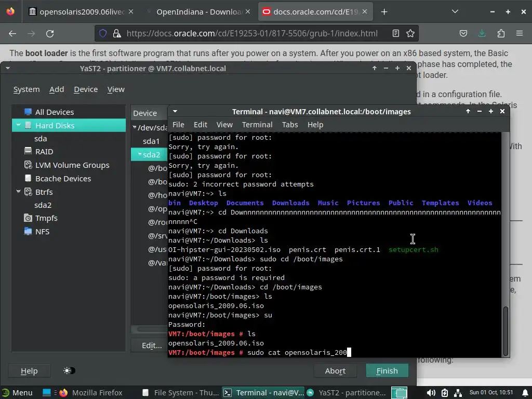Viewport: 532px width, 399px height.
Task: Click the volume speaker tray icon
Action: tap(431, 393)
